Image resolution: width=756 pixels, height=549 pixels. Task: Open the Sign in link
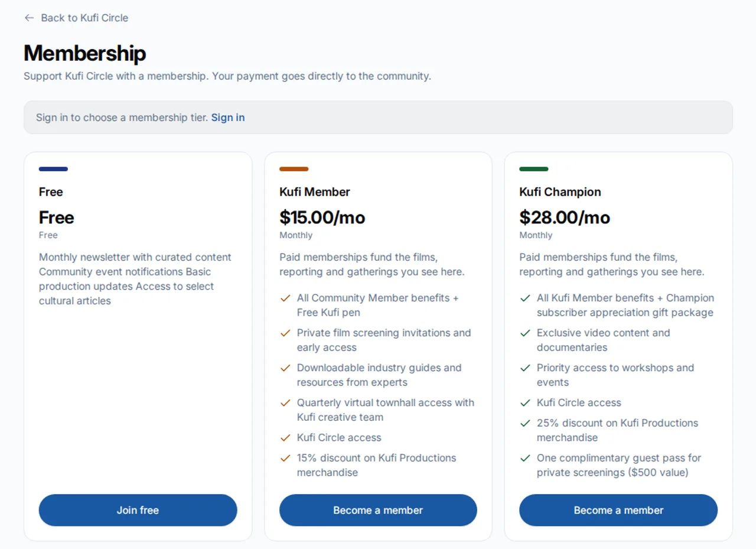(x=228, y=118)
